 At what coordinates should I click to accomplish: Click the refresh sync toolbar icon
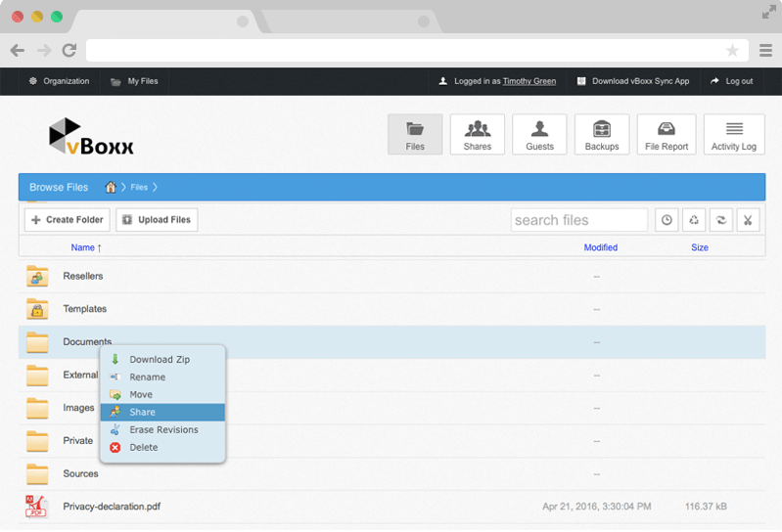[x=720, y=220]
